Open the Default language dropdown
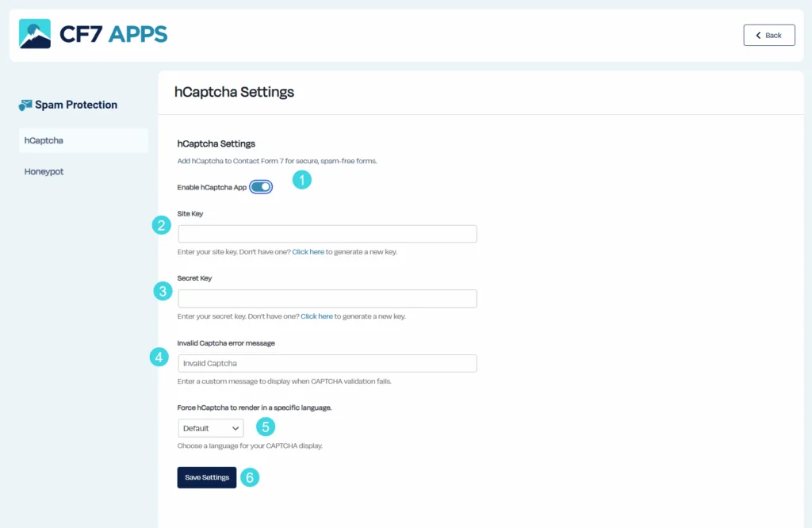The image size is (812, 528). coord(211,428)
